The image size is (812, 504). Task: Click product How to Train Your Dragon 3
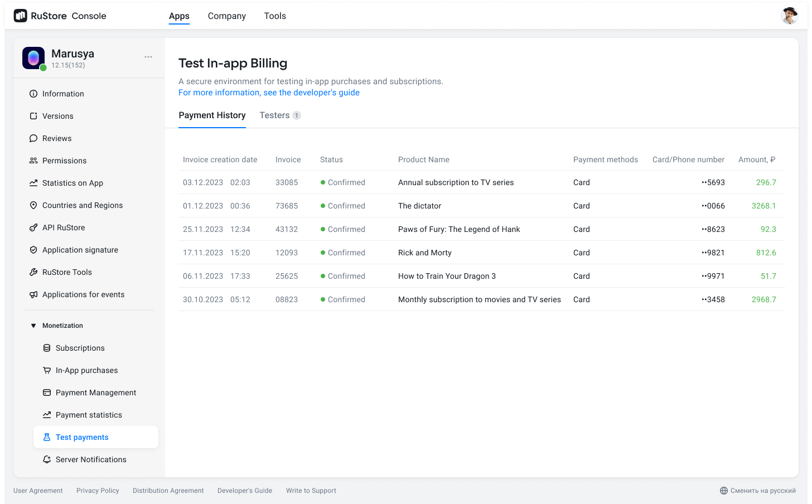447,276
